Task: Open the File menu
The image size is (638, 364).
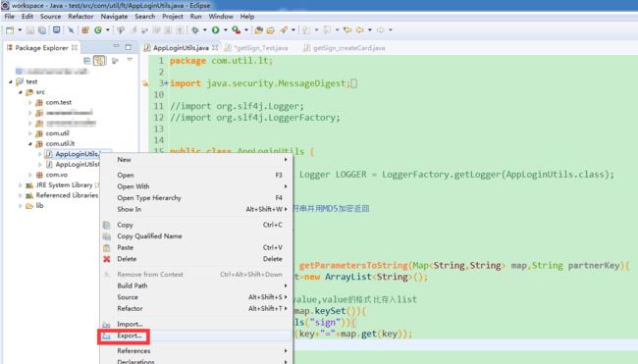Action: click(x=10, y=17)
